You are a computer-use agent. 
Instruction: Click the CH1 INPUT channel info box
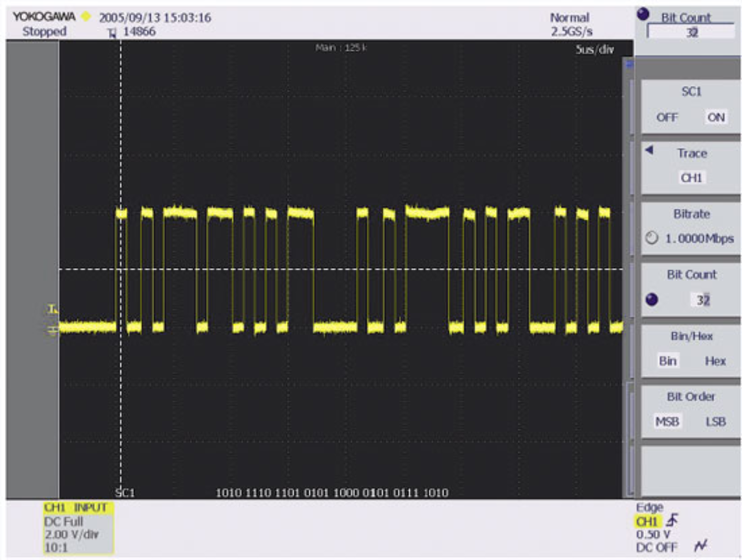[78, 528]
